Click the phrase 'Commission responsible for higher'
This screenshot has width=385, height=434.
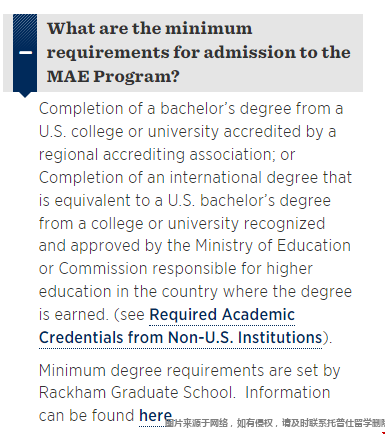click(x=186, y=269)
